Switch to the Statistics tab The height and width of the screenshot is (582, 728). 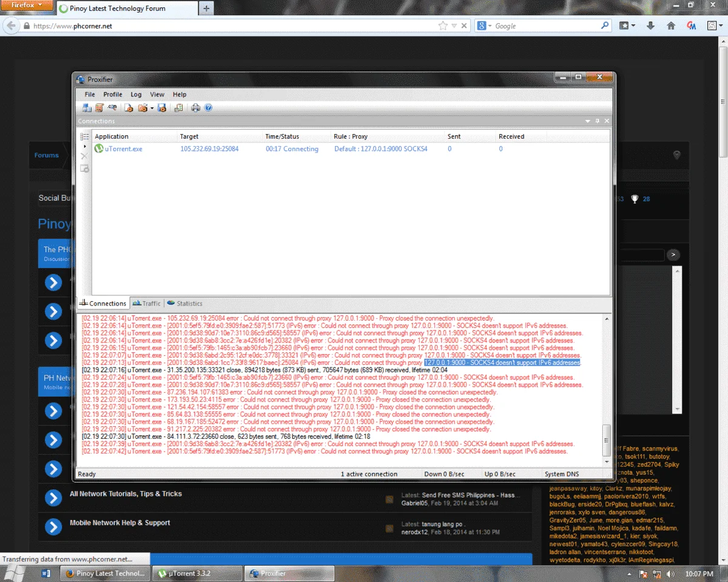[185, 303]
